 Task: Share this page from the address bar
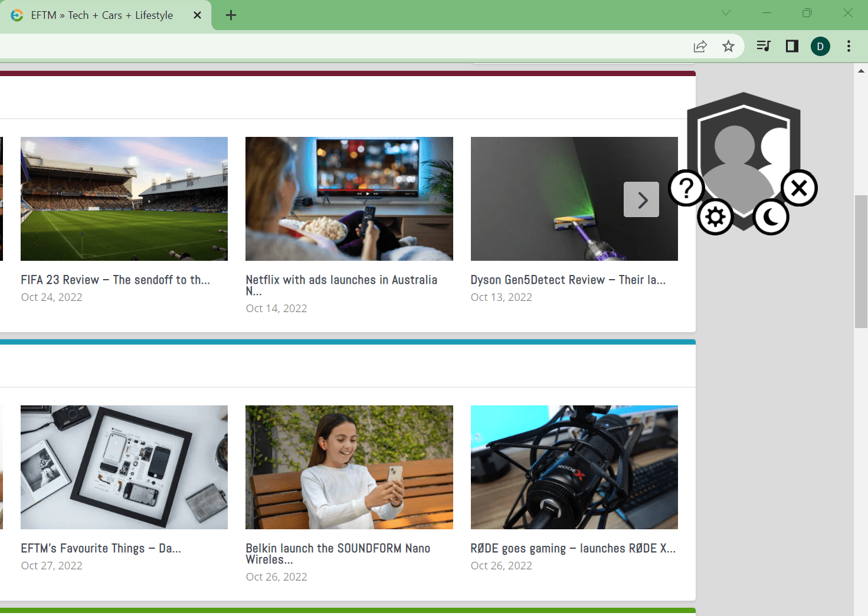tap(700, 46)
